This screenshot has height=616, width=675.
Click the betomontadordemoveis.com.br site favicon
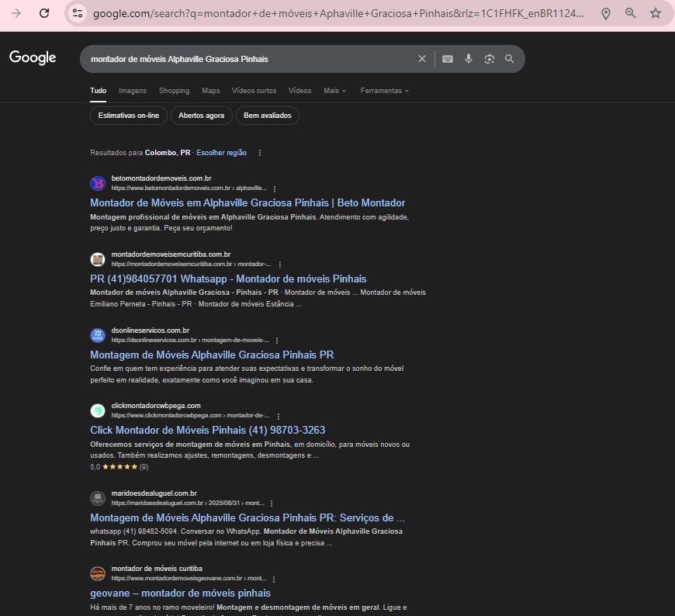(x=98, y=183)
